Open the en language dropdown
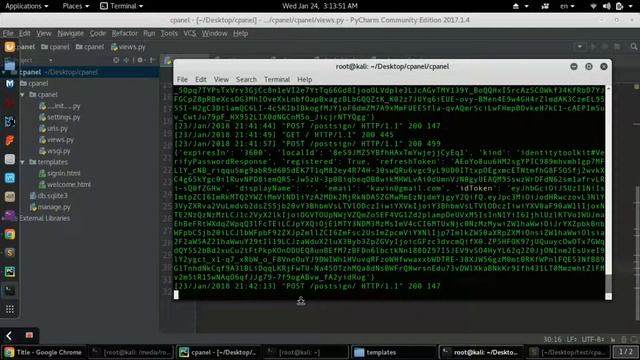The width and height of the screenshot is (640, 360). (x=567, y=6)
